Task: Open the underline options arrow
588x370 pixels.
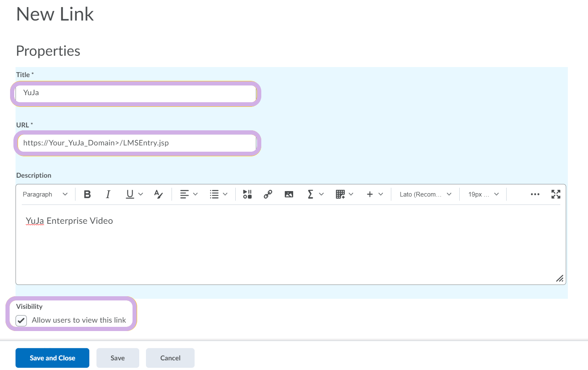Action: 141,194
